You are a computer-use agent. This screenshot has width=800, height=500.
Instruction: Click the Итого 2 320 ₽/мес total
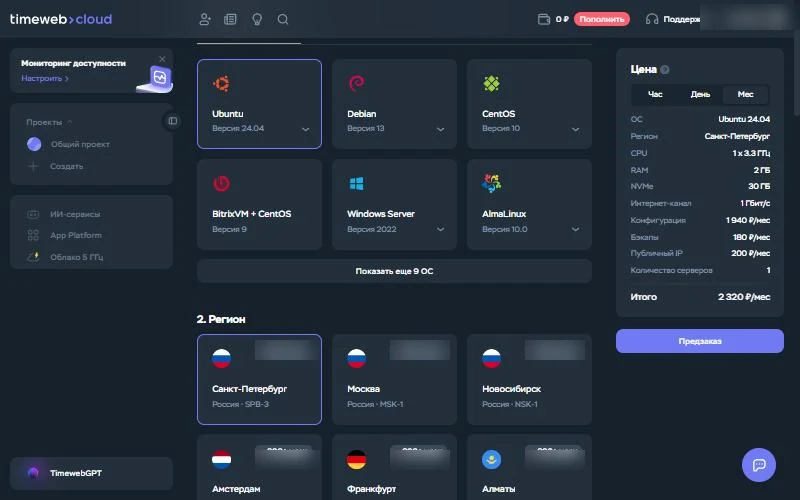(x=700, y=297)
